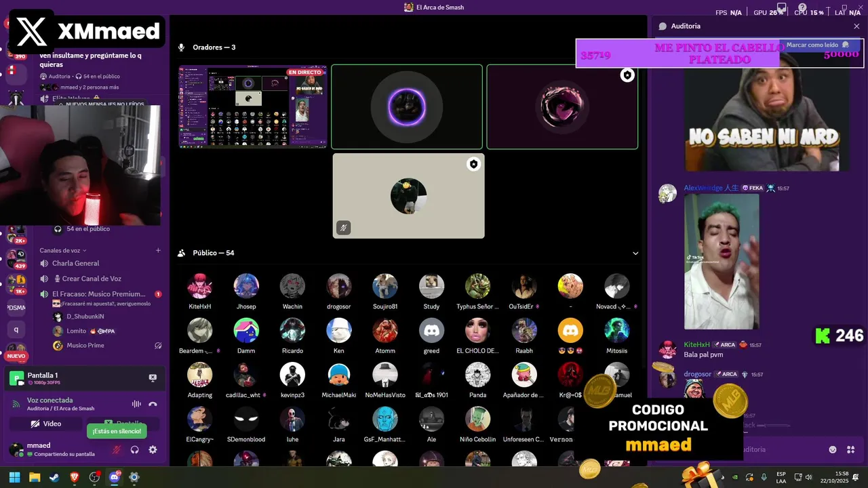
Task: Open Atomm avatar in audience
Action: [385, 330]
